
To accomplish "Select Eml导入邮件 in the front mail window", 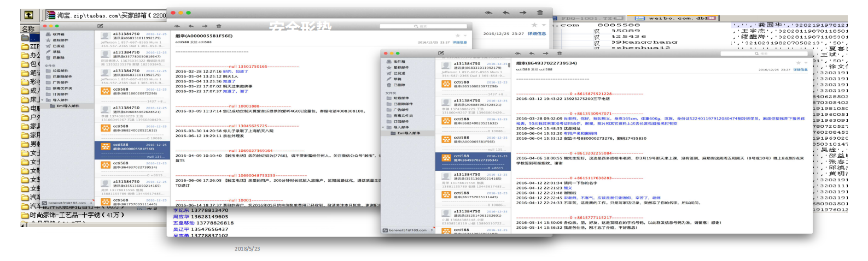I will click(409, 133).
